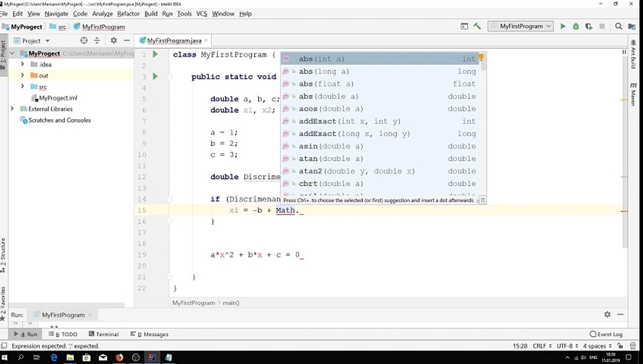This screenshot has height=364, width=643.
Task: Click the UTF-8 encoding selector
Action: coord(567,346)
